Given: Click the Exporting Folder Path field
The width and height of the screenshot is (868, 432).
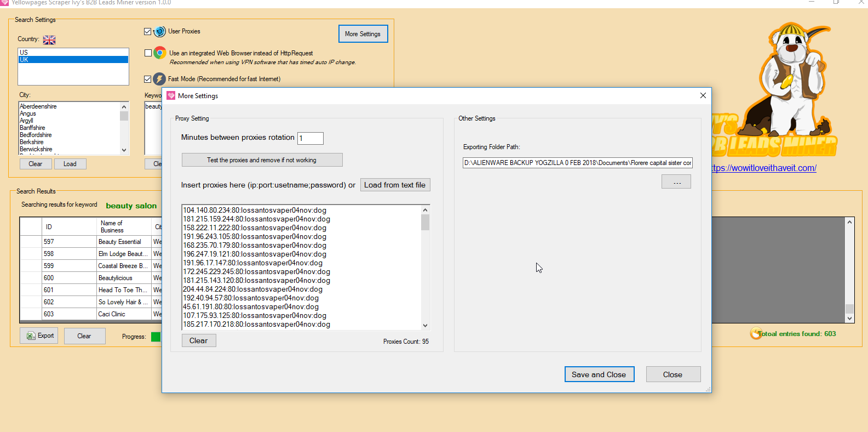Looking at the screenshot, I should 577,163.
